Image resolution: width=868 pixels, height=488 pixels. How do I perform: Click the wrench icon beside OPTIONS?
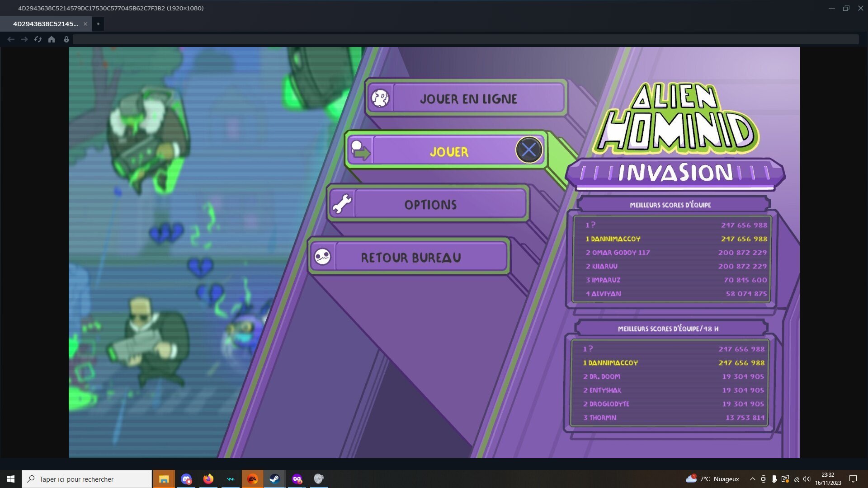(342, 204)
